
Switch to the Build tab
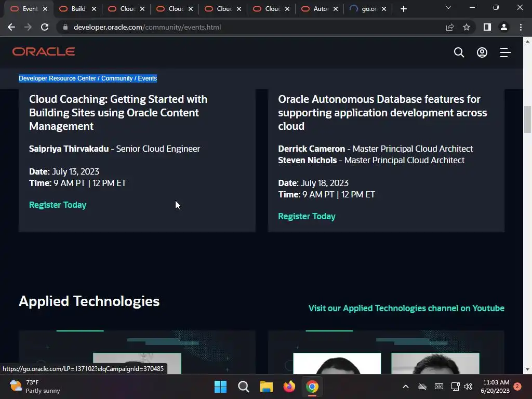pos(77,9)
